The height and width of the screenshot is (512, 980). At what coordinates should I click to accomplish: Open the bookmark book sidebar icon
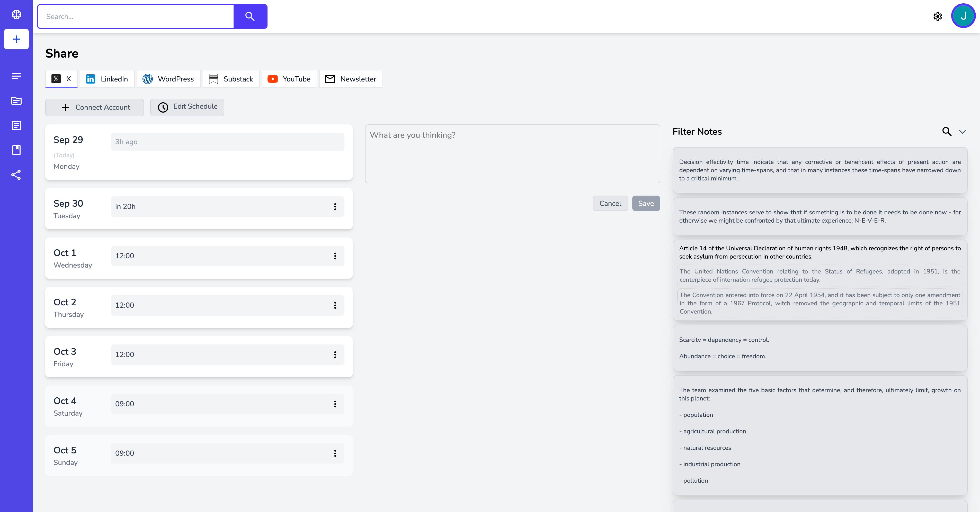pos(16,150)
